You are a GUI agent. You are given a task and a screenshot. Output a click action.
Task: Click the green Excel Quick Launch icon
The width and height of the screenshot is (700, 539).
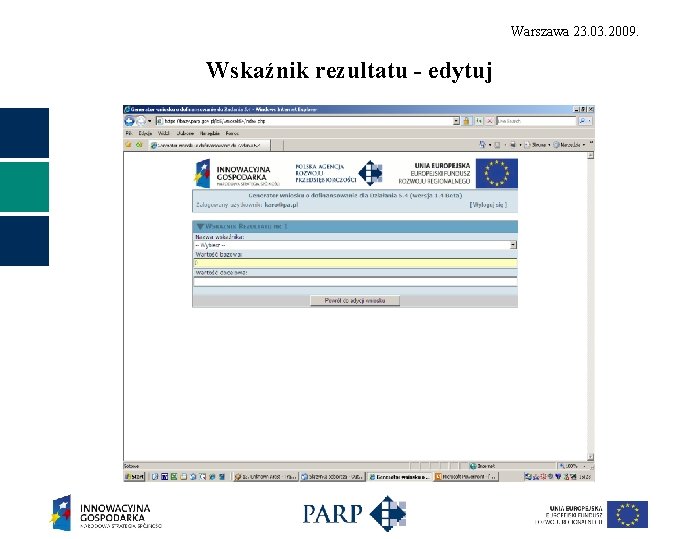click(174, 477)
